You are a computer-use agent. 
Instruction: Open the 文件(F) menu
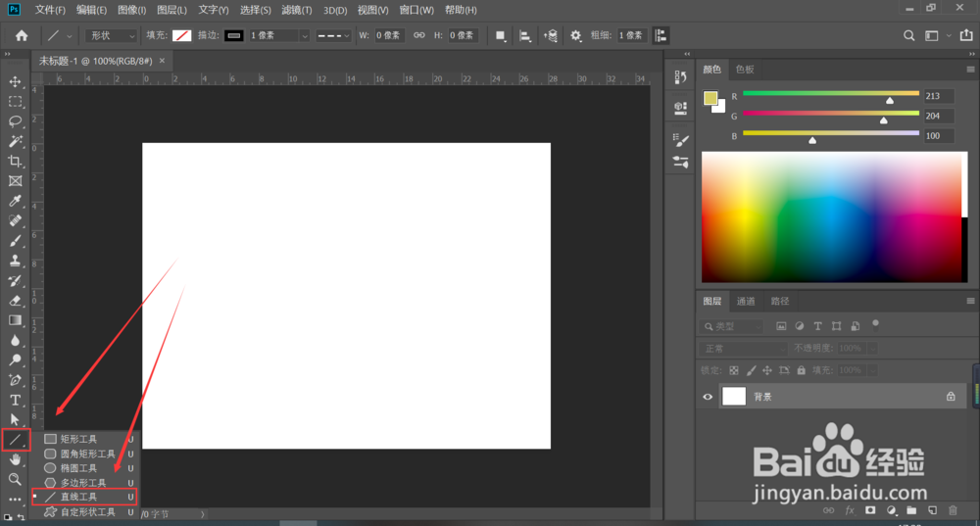(x=49, y=10)
